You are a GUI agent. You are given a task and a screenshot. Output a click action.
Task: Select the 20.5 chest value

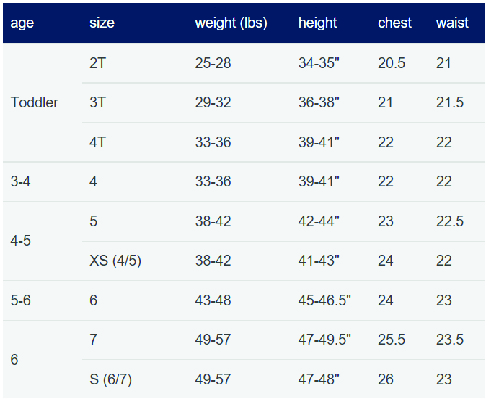tap(392, 63)
